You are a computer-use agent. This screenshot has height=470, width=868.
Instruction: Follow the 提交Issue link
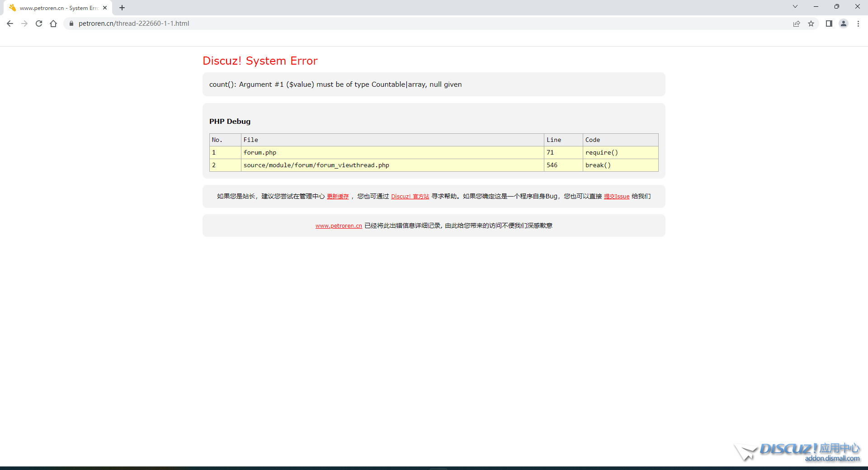pos(616,197)
